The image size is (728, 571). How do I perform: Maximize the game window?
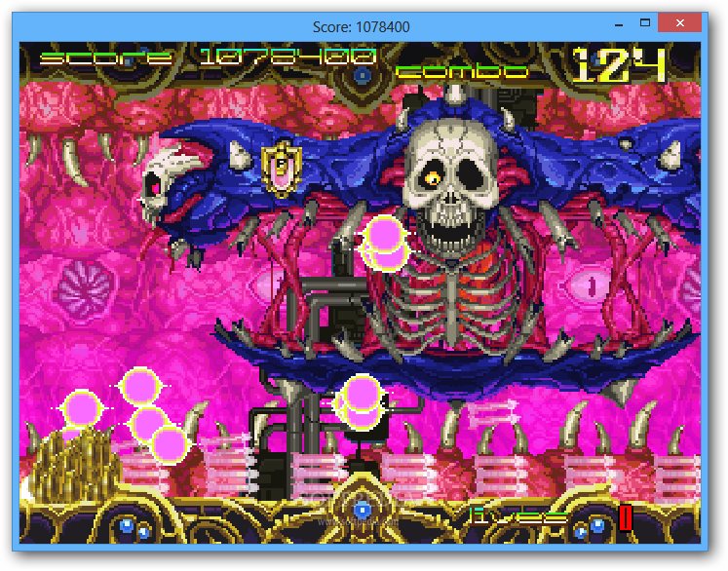click(645, 22)
